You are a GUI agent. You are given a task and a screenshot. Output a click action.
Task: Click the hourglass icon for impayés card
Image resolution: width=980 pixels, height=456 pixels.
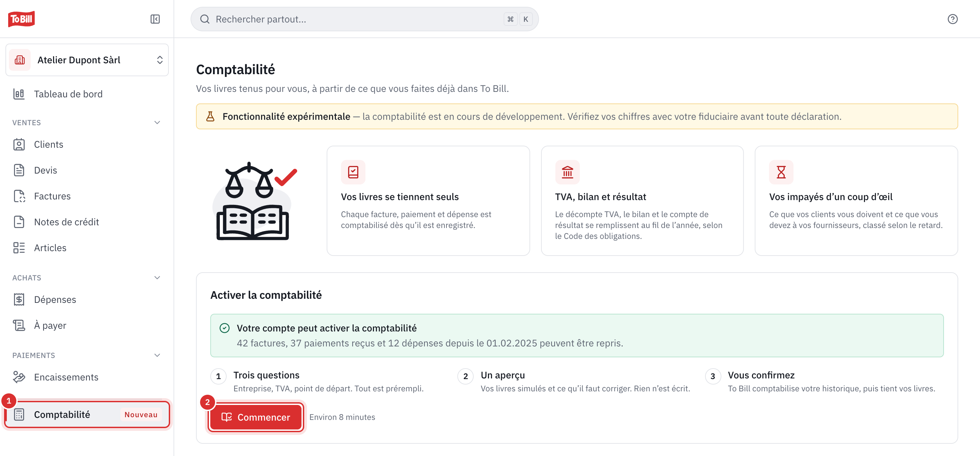pos(781,172)
